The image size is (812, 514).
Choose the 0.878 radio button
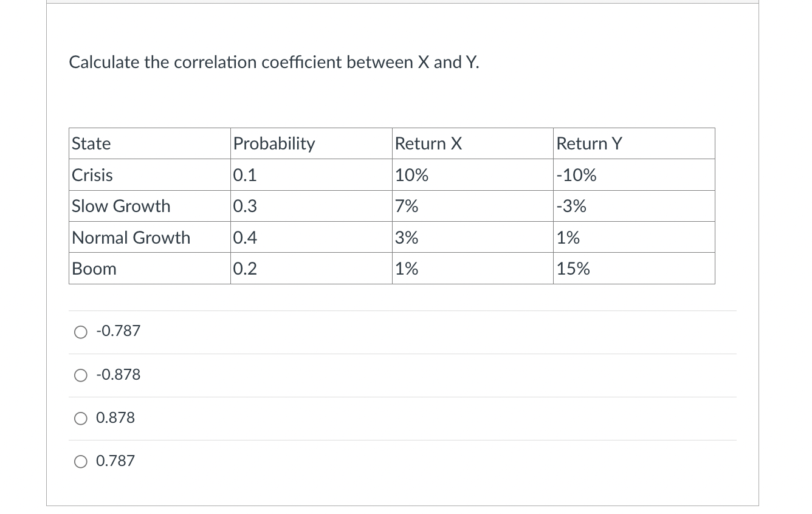coord(81,419)
